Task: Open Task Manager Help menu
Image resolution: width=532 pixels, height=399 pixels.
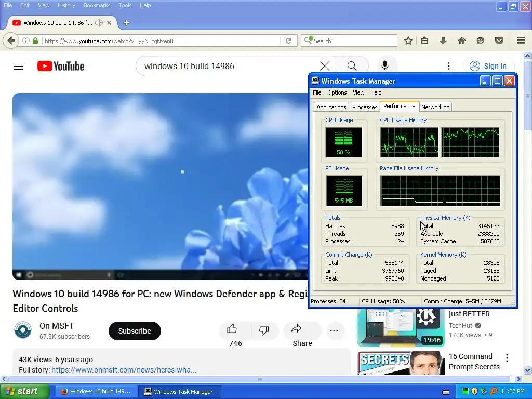Action: 376,92
